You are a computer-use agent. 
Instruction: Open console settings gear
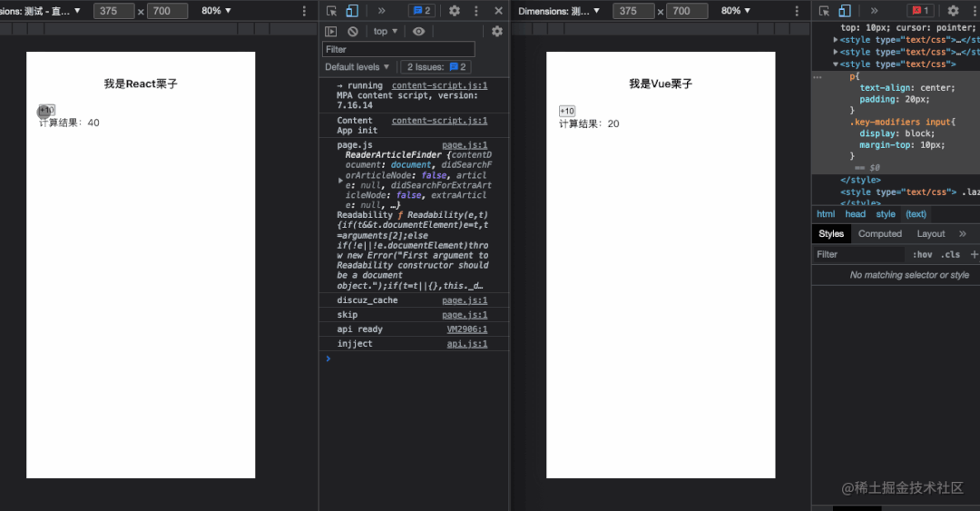[497, 31]
